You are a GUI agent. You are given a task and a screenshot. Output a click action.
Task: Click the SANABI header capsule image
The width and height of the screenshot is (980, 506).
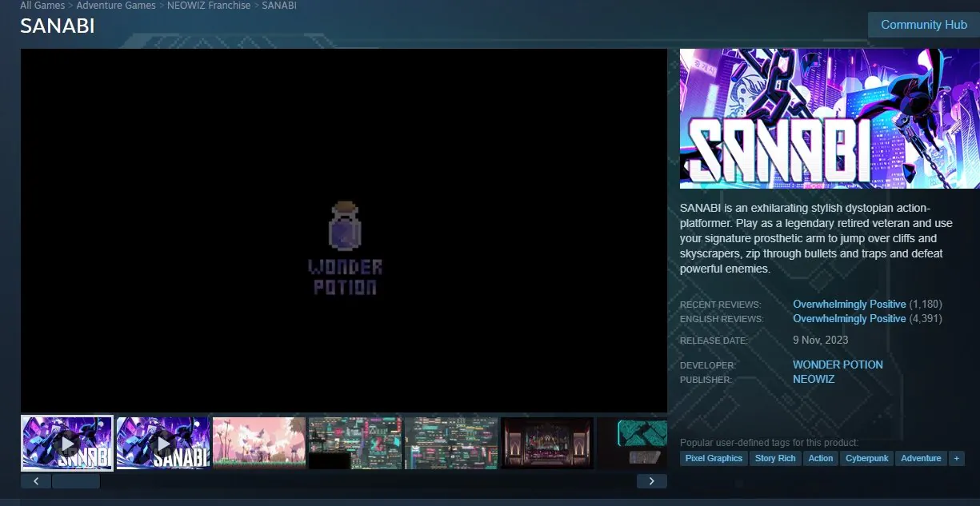pos(830,118)
